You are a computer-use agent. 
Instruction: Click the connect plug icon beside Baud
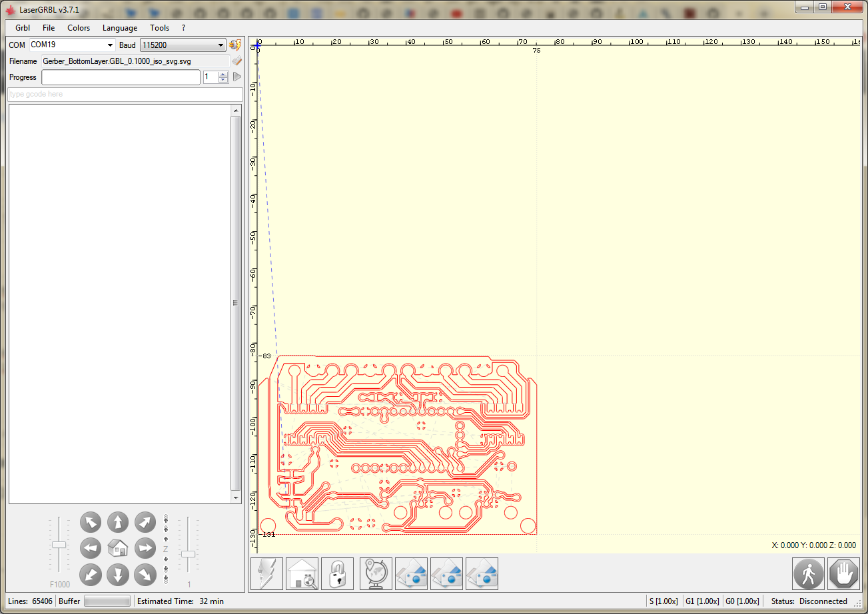(235, 45)
